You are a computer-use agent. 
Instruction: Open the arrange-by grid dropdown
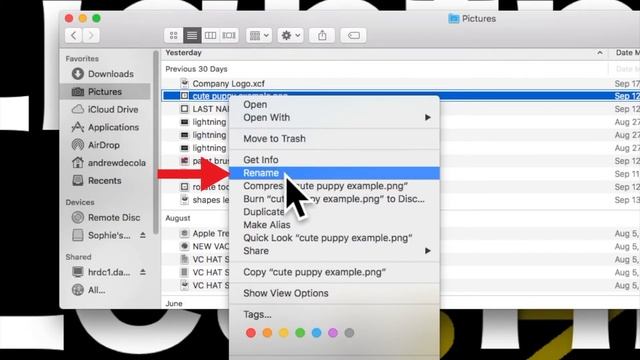259,36
